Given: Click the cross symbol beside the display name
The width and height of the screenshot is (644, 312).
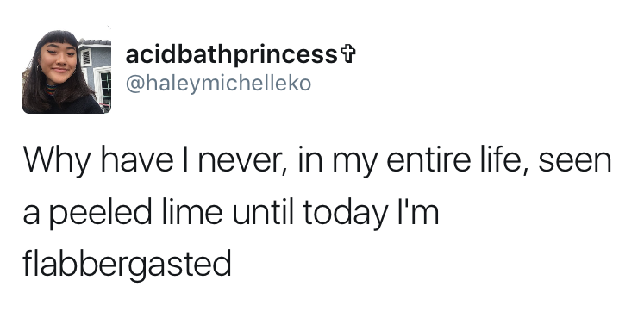Looking at the screenshot, I should point(348,54).
